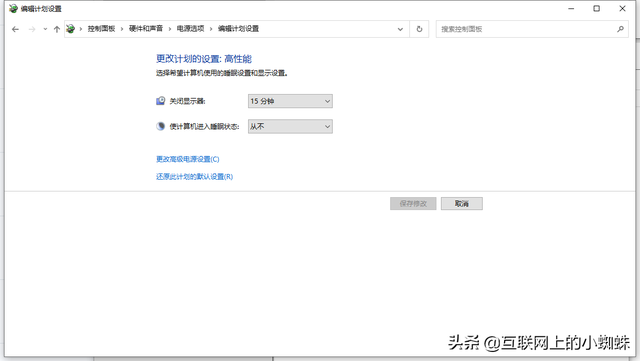
Task: Expand the address bar history dropdown
Action: coord(400,29)
